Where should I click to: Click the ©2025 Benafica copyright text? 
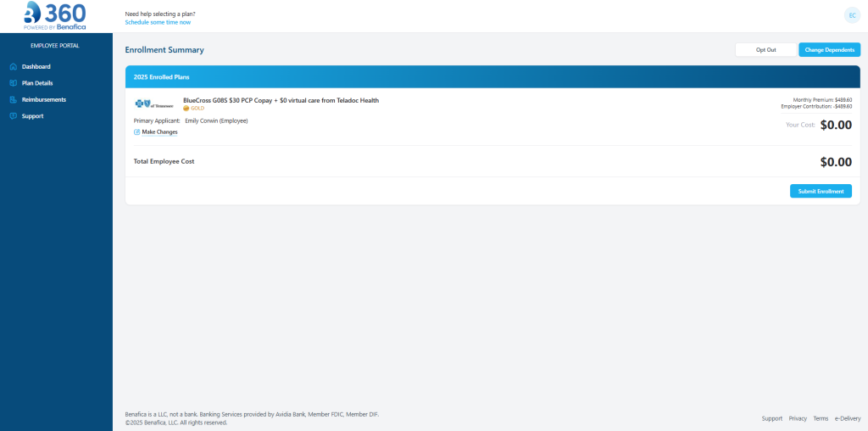pos(176,423)
